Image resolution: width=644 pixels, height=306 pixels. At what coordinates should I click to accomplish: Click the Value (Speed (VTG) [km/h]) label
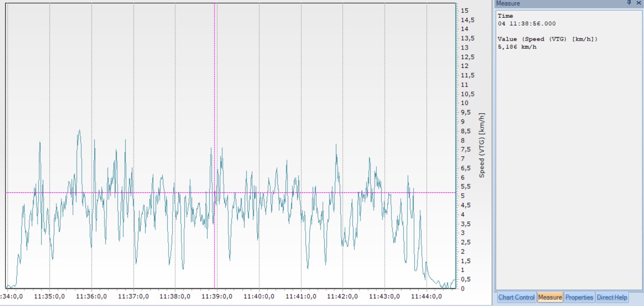coord(547,39)
